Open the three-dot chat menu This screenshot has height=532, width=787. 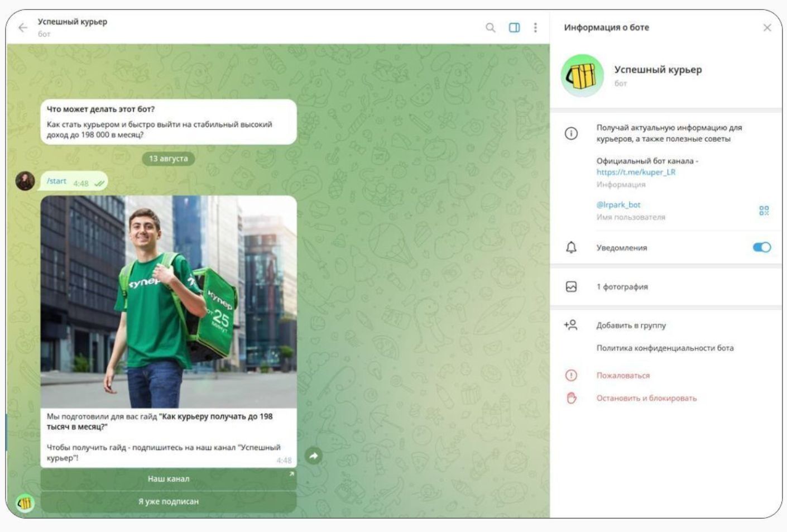click(535, 27)
